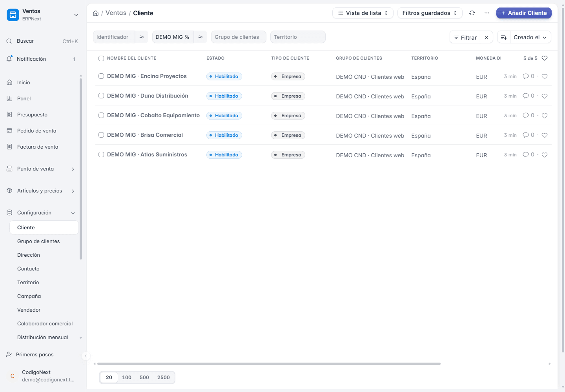Open the DEMO MIG · Brisa Comercial link
The image size is (565, 392).
pos(145,135)
